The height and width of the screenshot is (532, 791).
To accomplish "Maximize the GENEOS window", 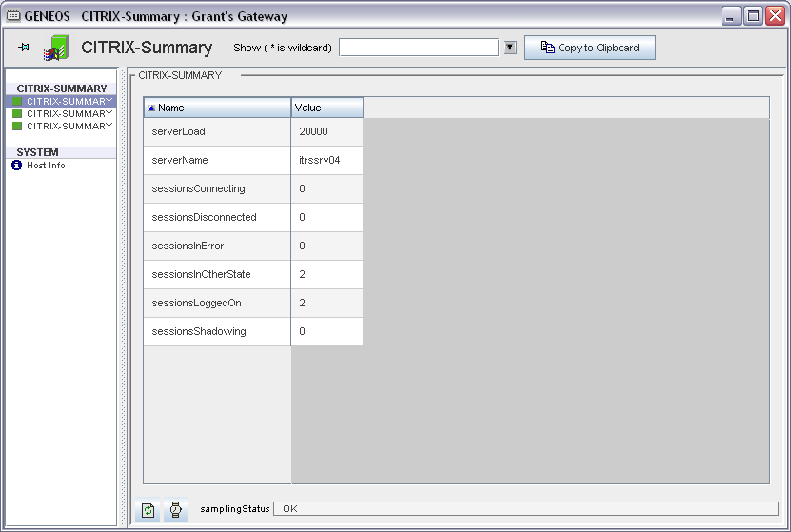I will pos(753,16).
